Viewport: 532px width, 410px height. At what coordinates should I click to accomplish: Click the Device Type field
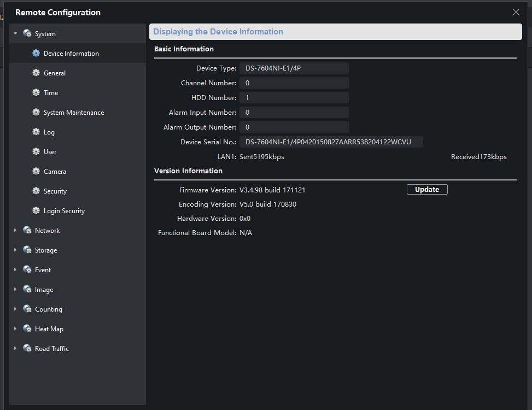[294, 68]
